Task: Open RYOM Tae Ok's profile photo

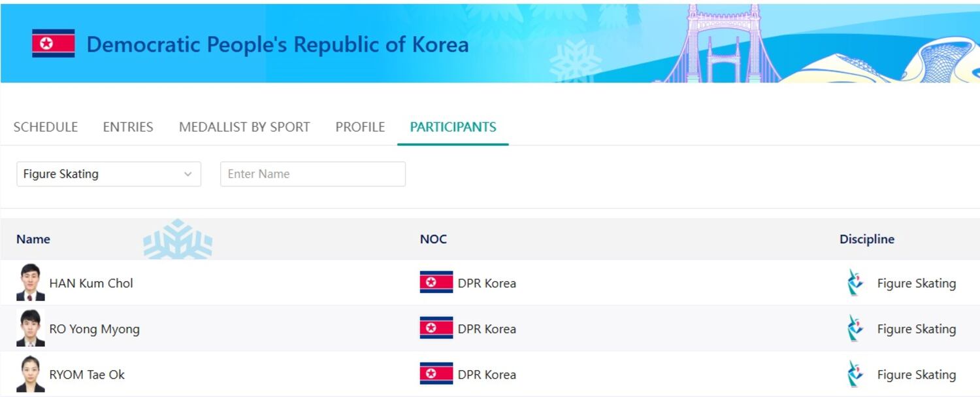Action: [30, 374]
